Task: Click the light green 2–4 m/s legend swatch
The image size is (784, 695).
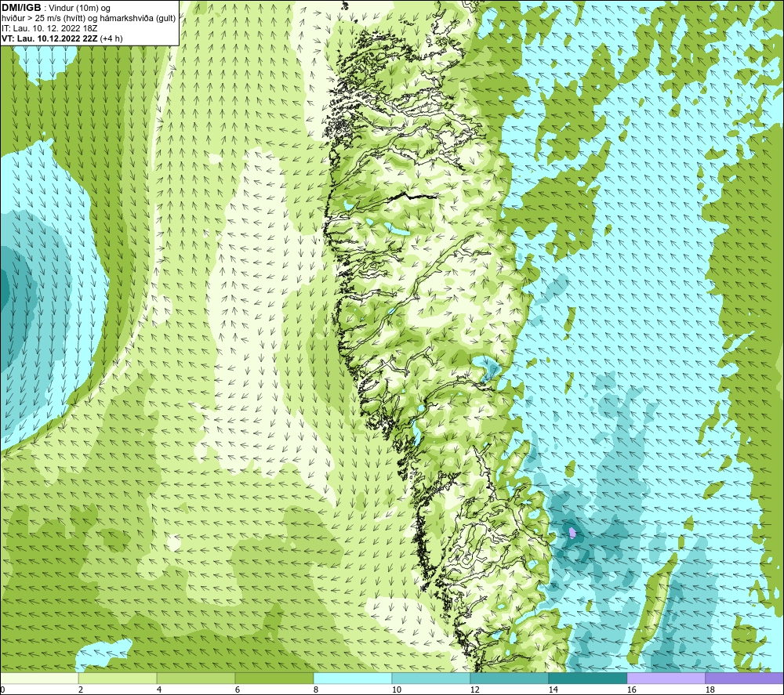Action: pos(118,678)
